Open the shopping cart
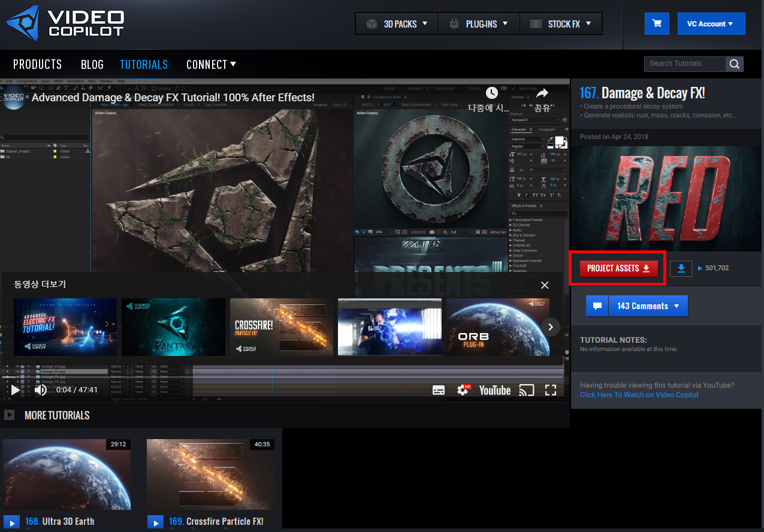Viewport: 764px width, 532px height. click(657, 23)
